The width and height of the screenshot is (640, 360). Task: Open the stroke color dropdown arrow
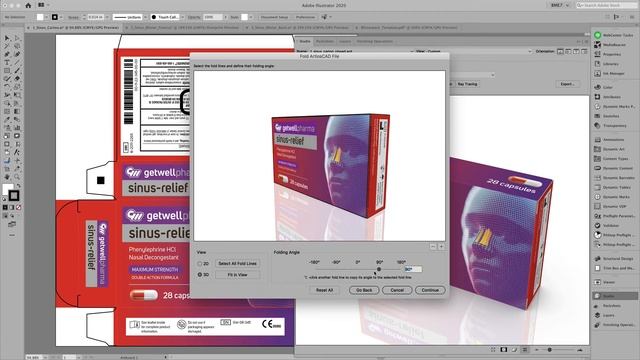click(x=61, y=17)
